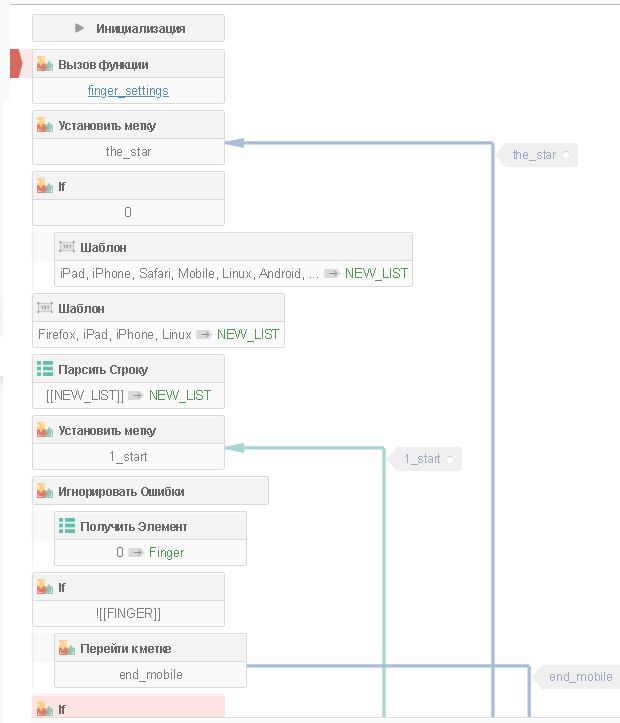This screenshot has width=620, height=723.
Task: Click the Перейти к метке block icon
Action: tap(67, 648)
